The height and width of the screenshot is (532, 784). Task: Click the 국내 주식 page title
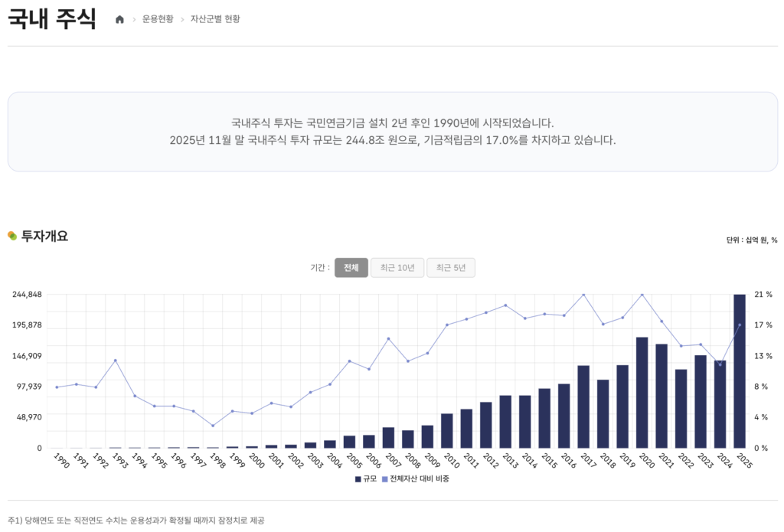coord(52,19)
